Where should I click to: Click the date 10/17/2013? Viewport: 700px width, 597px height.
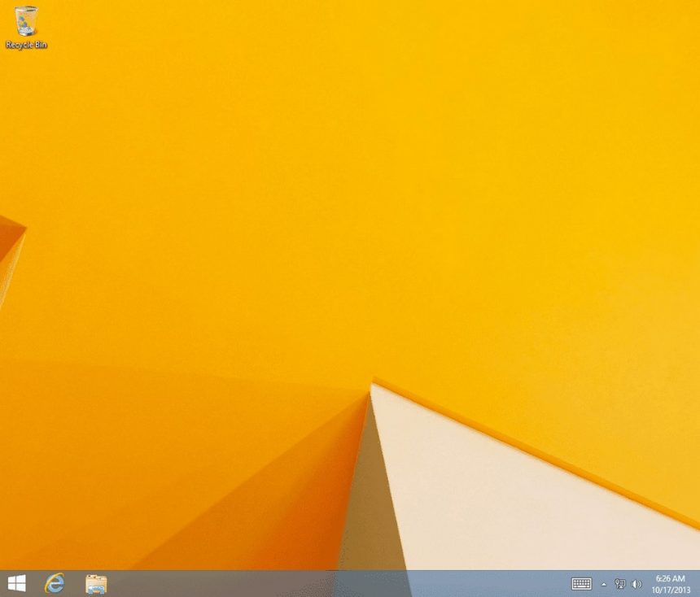[x=670, y=588]
